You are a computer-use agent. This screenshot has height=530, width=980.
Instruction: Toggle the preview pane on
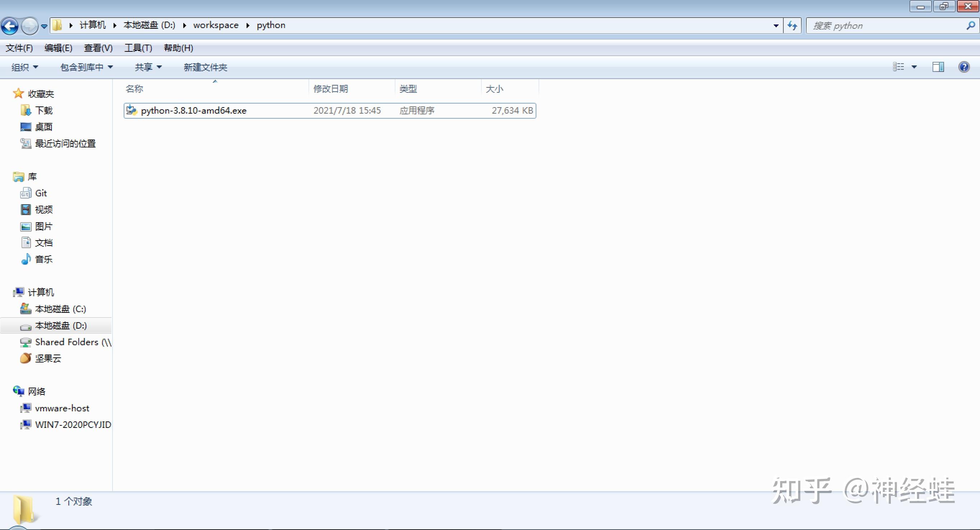pos(938,67)
